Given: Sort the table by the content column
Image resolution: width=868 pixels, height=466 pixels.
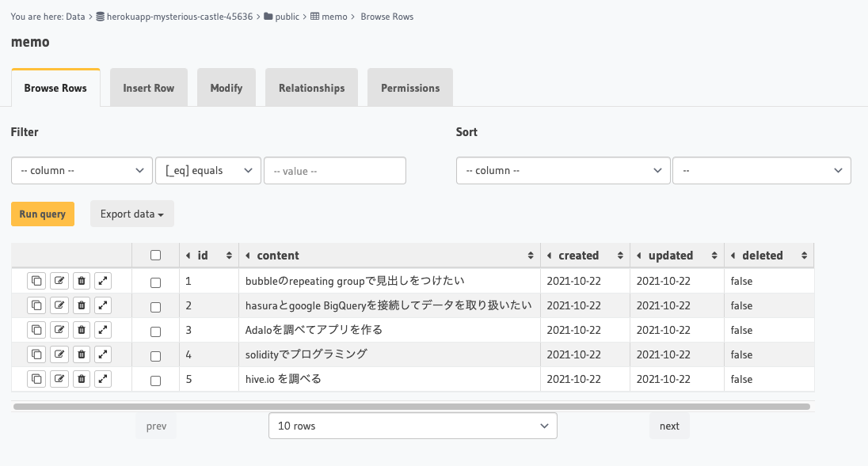Looking at the screenshot, I should [531, 255].
